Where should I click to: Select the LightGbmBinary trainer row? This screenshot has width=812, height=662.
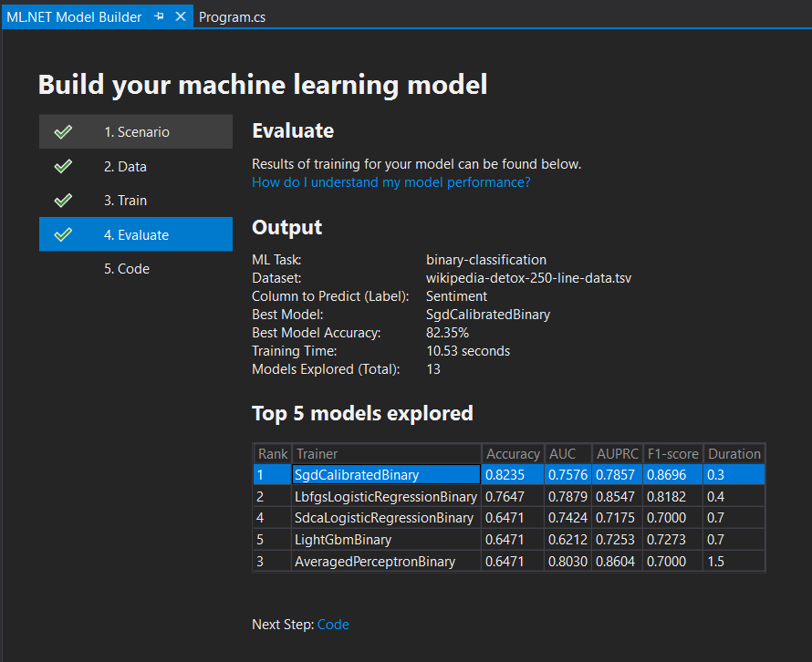[x=385, y=539]
